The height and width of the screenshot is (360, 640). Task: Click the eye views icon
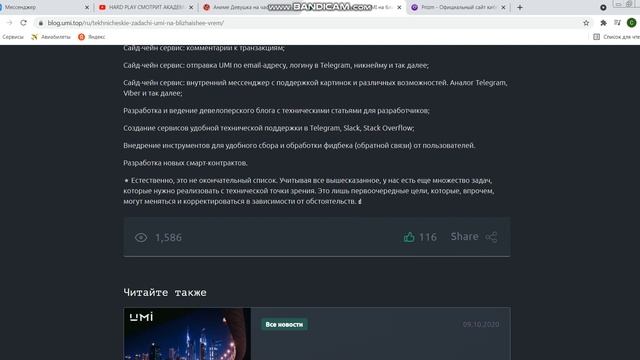[x=141, y=238]
